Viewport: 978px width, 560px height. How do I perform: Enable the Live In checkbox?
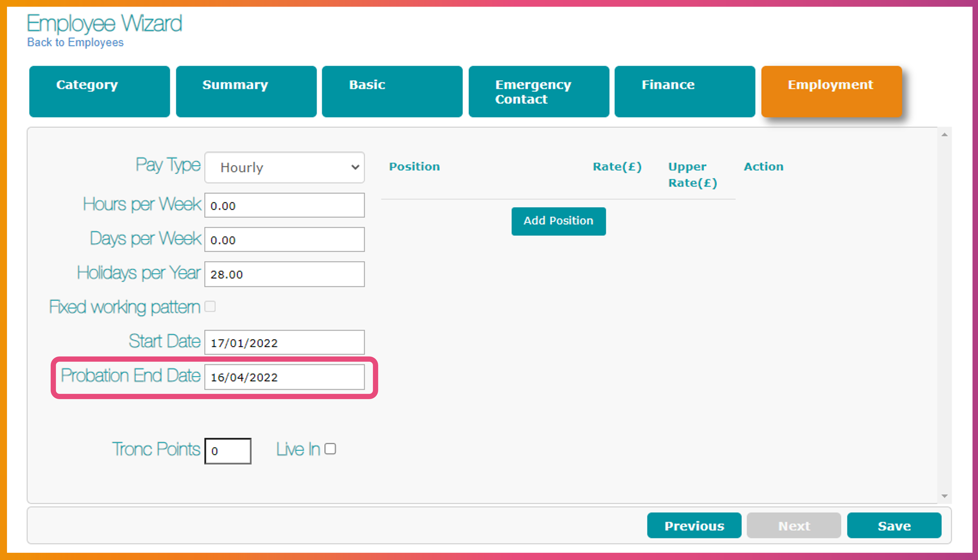[330, 449]
